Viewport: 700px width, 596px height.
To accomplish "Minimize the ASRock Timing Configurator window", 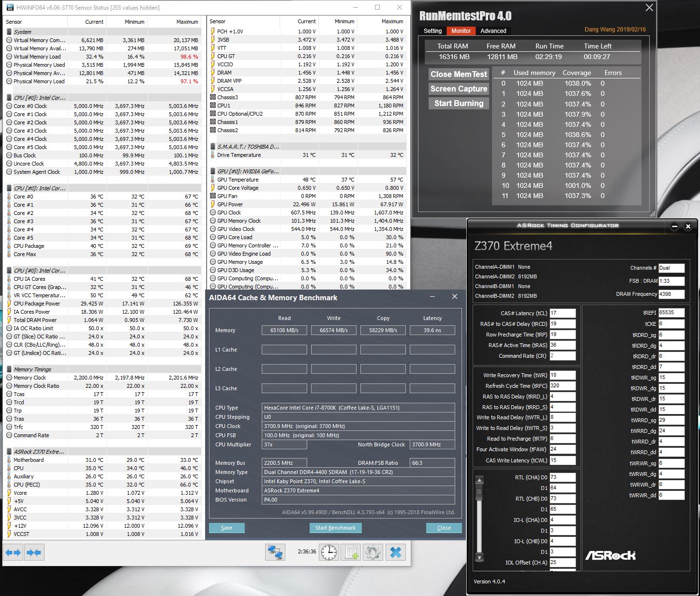I will click(x=675, y=227).
